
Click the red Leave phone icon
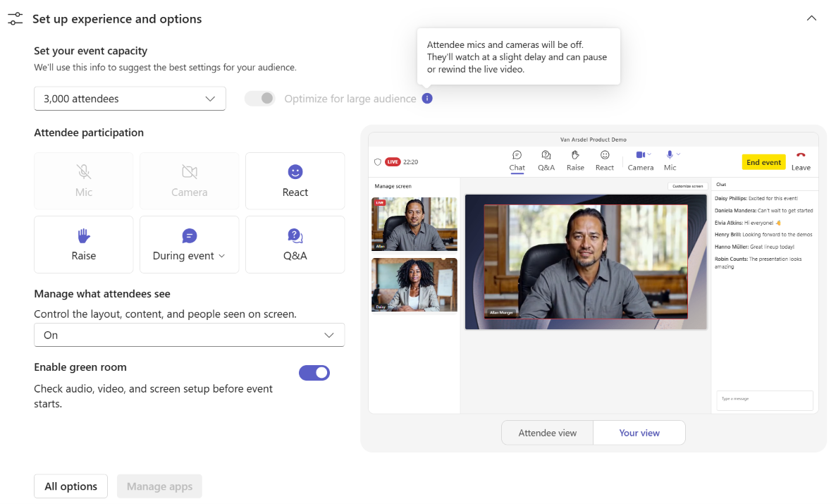pyautogui.click(x=801, y=155)
